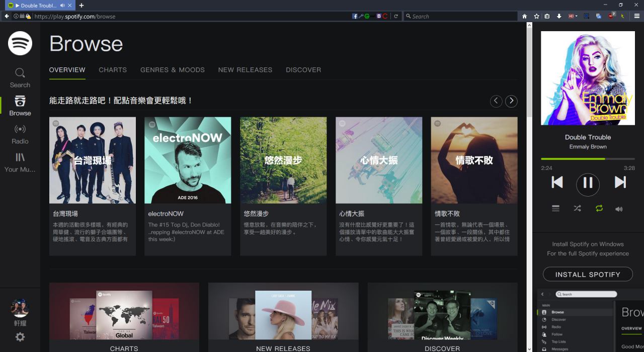Viewport: 644px width, 352px height.
Task: Click the browser home icon
Action: pos(525,16)
